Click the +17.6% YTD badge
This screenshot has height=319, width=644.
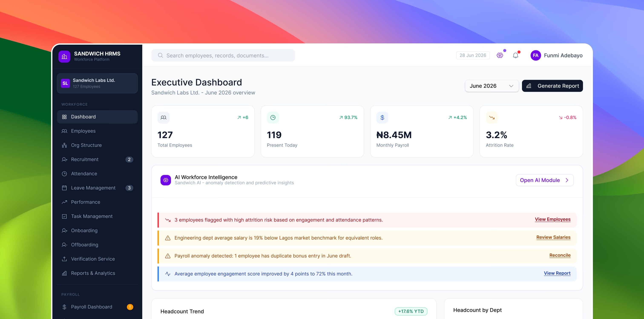(411, 311)
